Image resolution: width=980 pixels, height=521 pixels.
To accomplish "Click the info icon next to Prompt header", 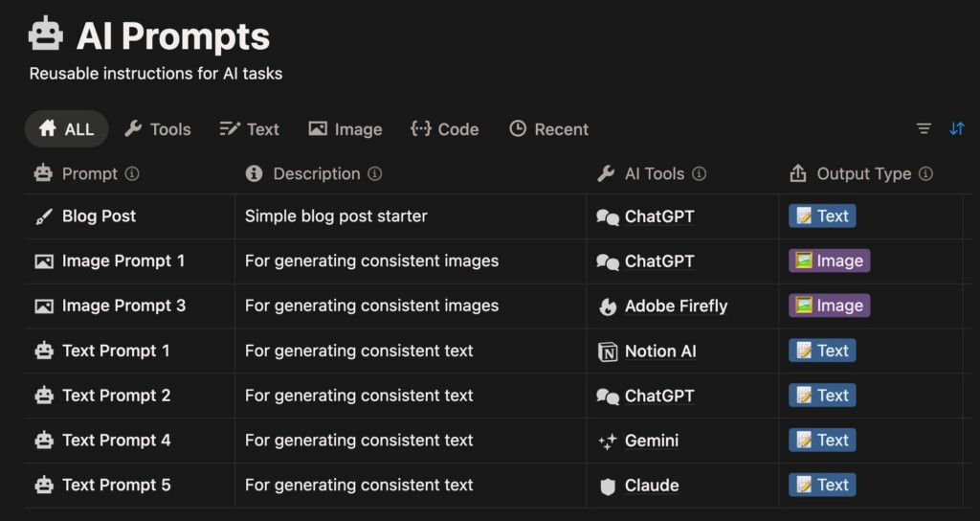I will tap(132, 173).
